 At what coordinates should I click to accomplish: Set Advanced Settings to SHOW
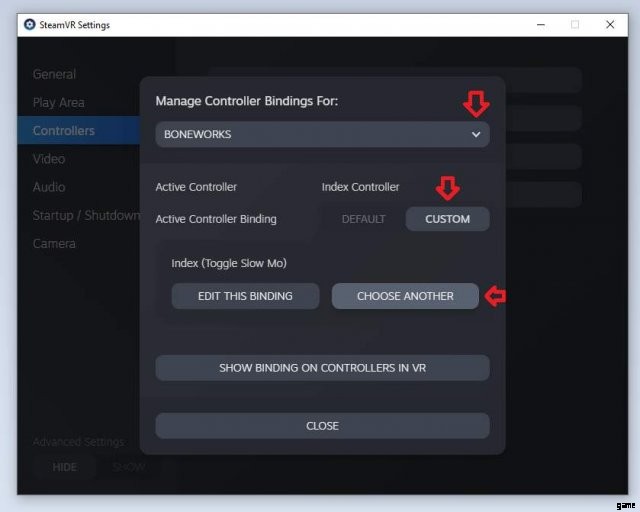point(128,466)
